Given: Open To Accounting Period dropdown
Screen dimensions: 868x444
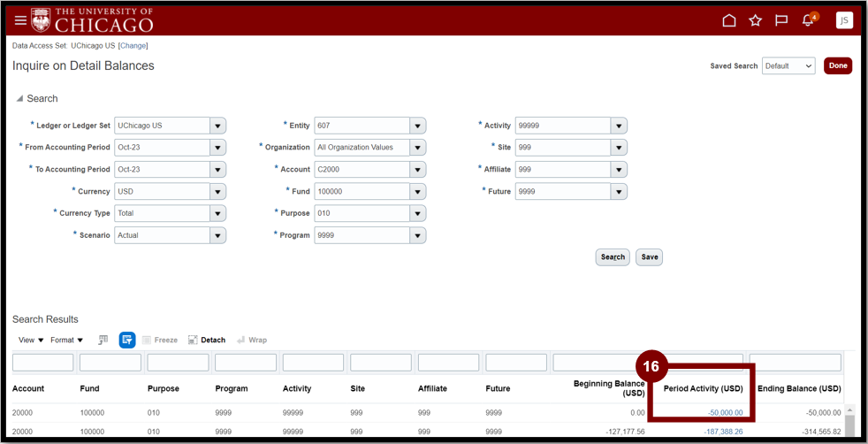Looking at the screenshot, I should (x=217, y=170).
